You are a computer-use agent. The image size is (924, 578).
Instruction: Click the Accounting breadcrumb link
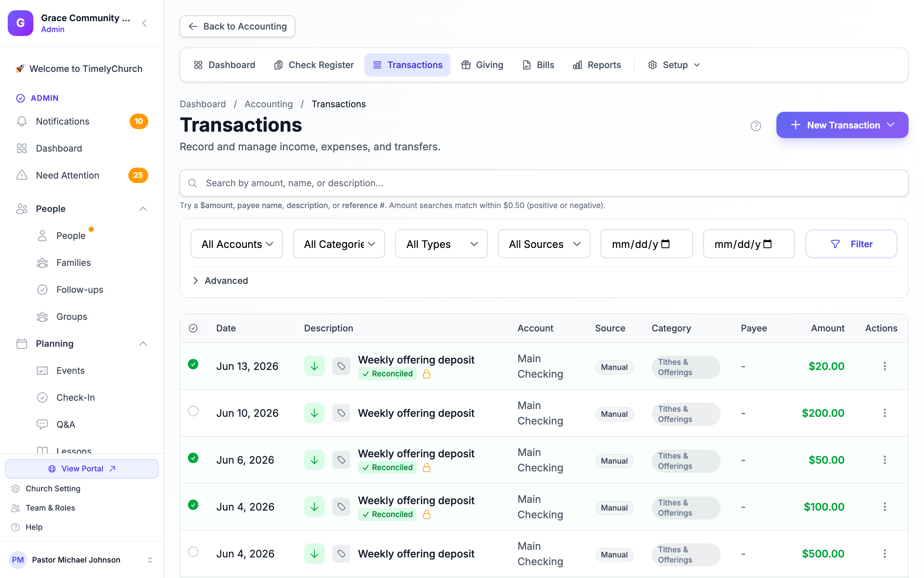pyautogui.click(x=269, y=104)
